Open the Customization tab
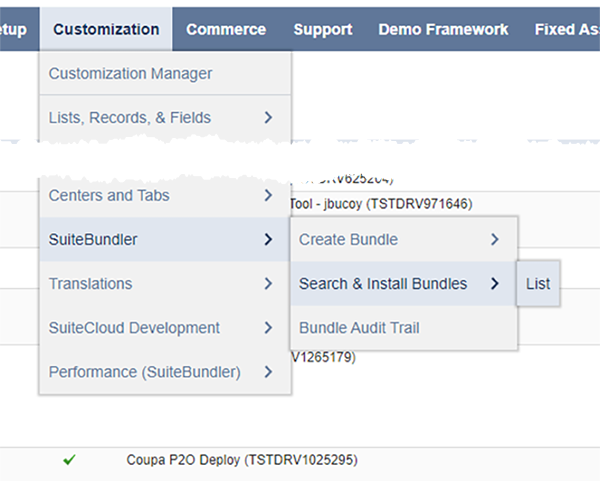This screenshot has height=481, width=600. pyautogui.click(x=106, y=29)
